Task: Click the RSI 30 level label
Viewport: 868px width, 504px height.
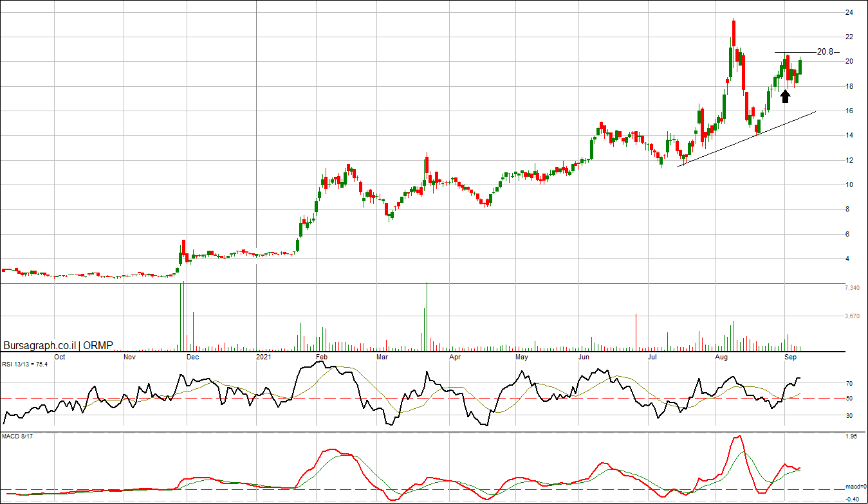Action: 849,416
